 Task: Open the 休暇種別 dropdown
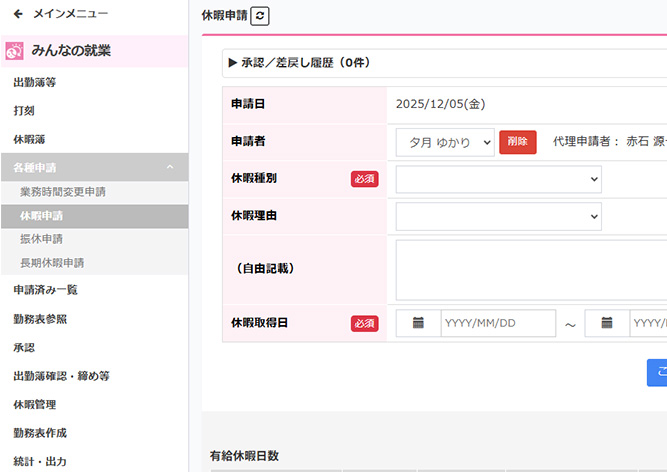tap(498, 179)
